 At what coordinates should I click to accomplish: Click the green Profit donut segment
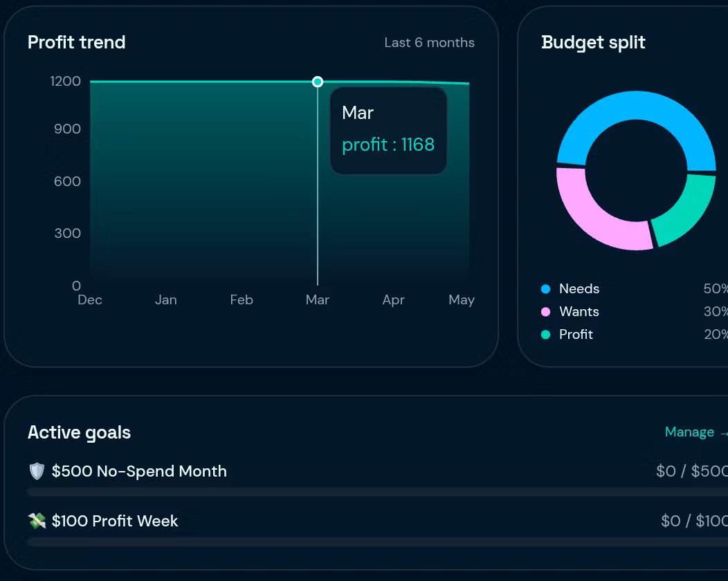(x=687, y=209)
